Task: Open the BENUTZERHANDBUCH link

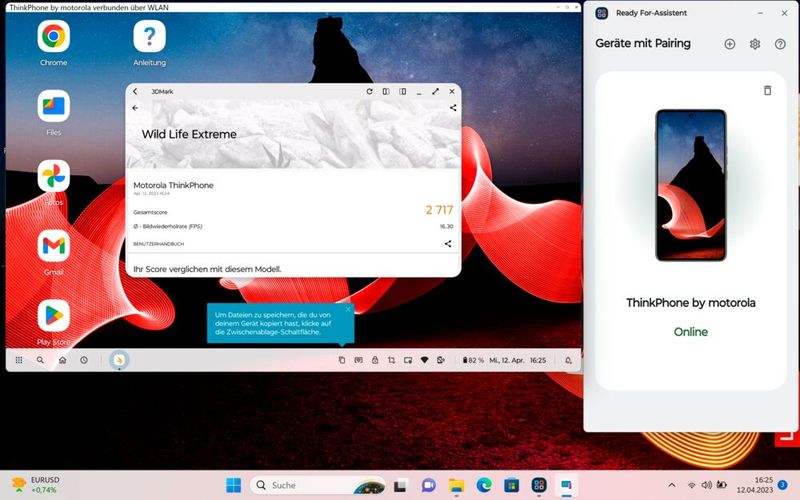Action: point(158,243)
